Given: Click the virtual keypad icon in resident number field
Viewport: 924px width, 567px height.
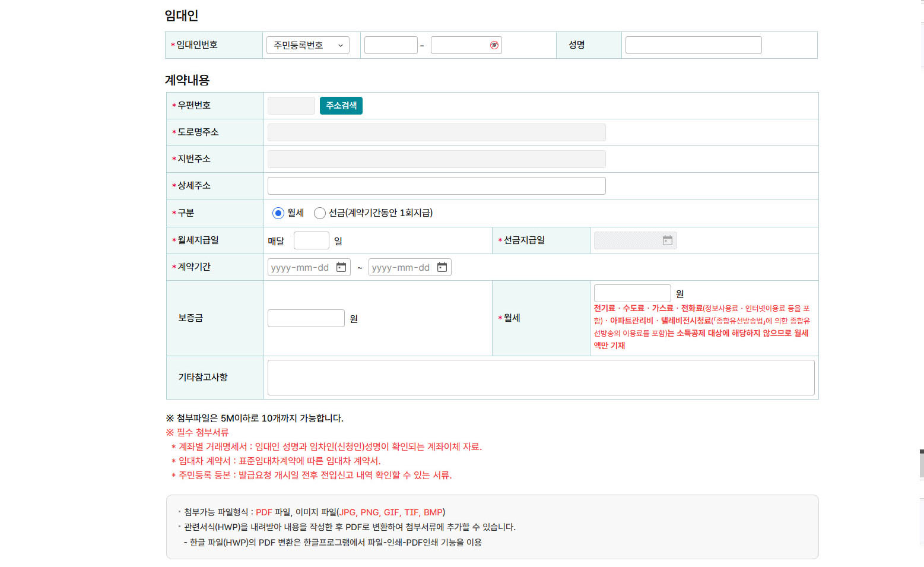Looking at the screenshot, I should pyautogui.click(x=494, y=45).
